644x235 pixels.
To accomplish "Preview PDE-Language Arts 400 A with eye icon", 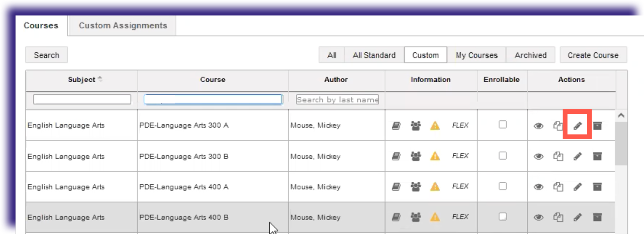I will 538,187.
